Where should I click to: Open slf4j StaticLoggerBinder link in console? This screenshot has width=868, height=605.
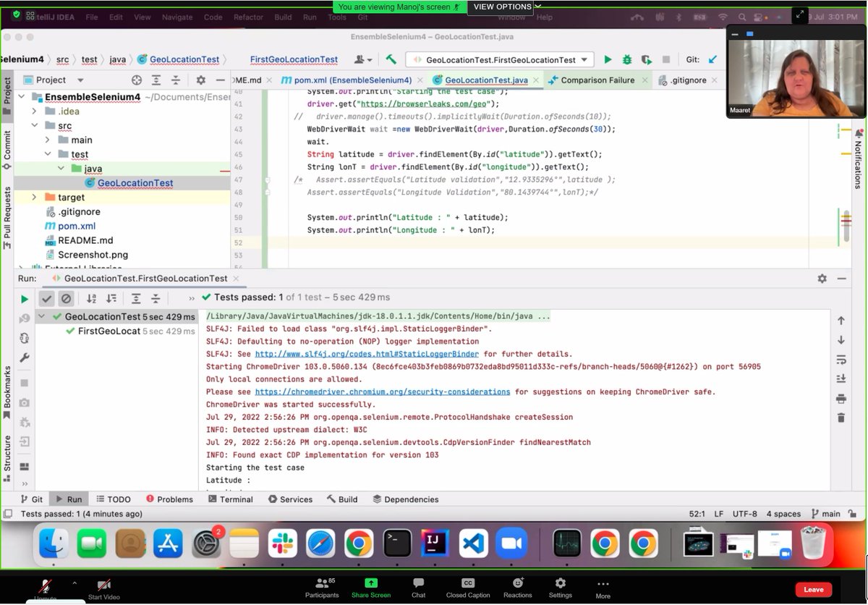[367, 355]
